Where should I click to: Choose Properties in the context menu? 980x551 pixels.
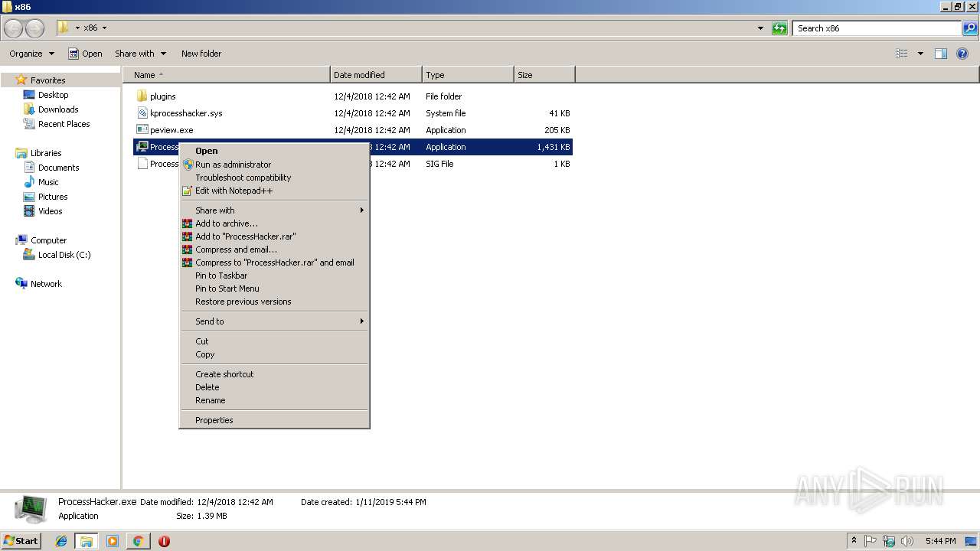coord(274,420)
